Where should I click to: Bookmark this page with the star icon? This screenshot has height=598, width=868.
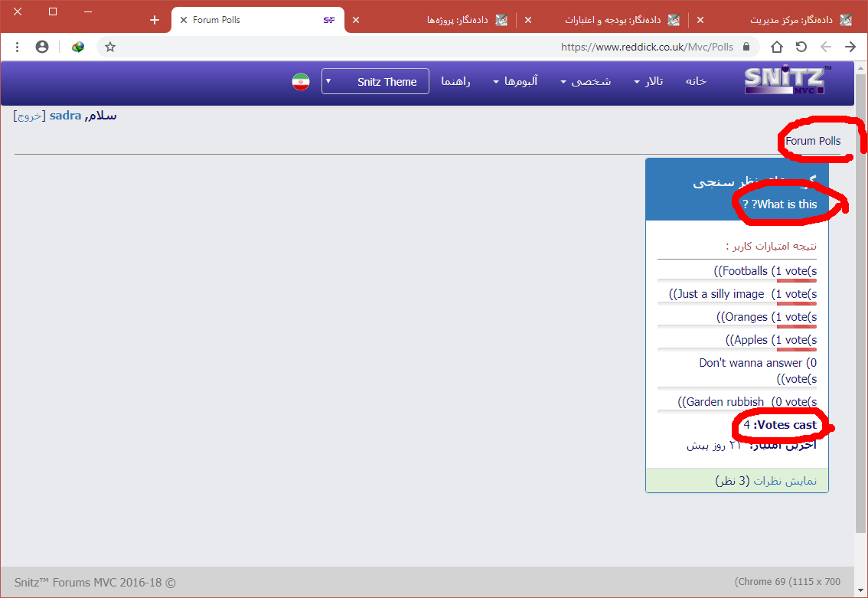110,47
